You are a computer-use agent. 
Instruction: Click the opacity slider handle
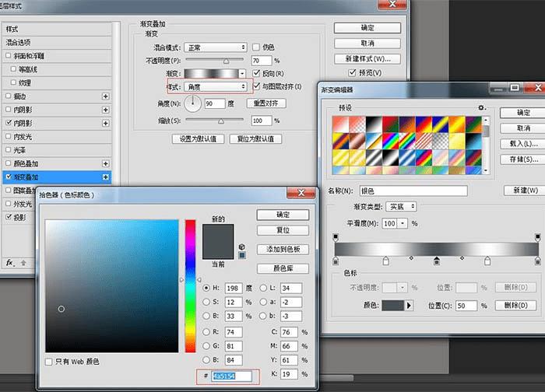click(227, 61)
